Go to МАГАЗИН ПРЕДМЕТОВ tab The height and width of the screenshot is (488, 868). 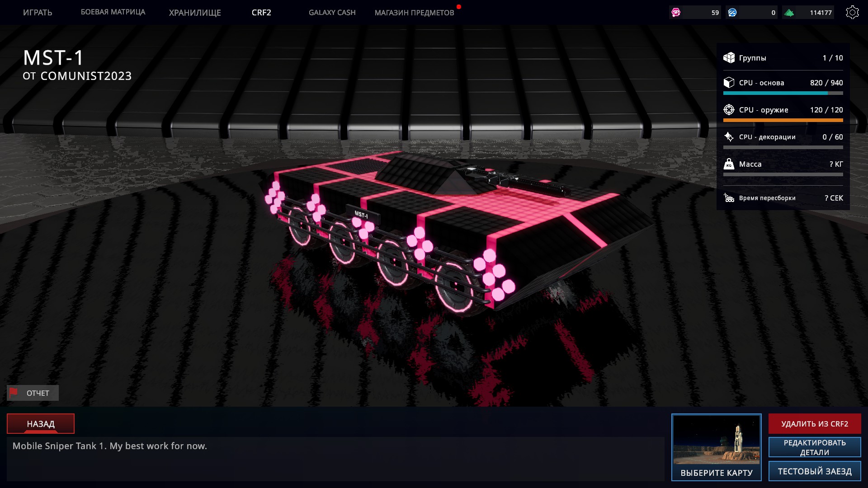tap(414, 13)
